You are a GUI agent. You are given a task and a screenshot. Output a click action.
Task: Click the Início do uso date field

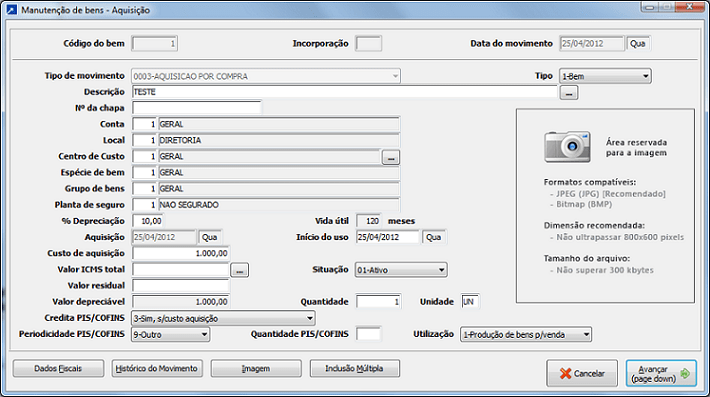coord(388,237)
